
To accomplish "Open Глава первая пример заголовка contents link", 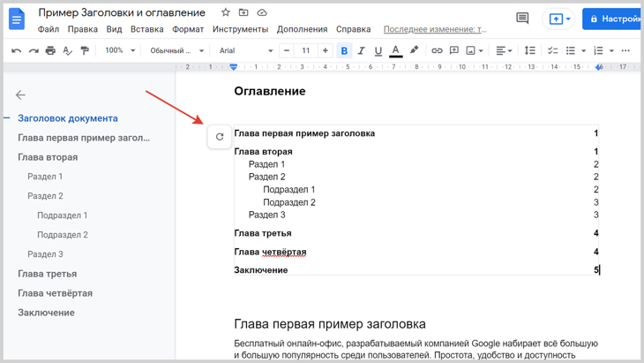I will coord(304,133).
